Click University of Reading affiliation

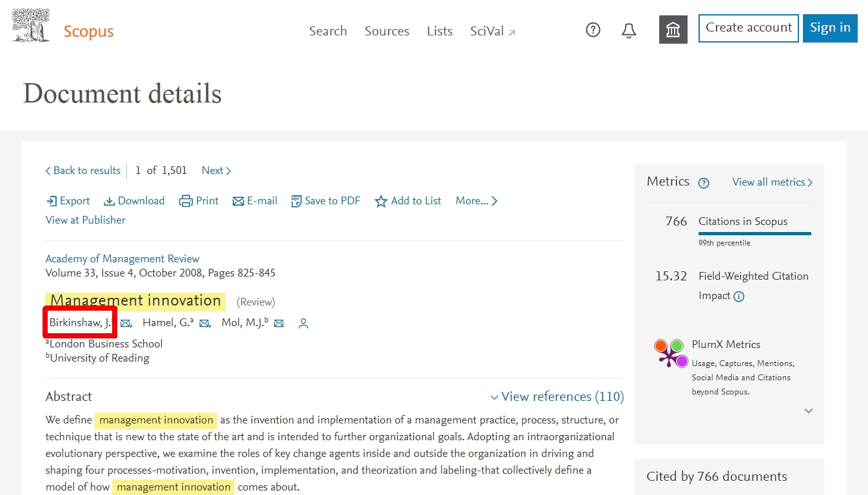click(x=99, y=358)
